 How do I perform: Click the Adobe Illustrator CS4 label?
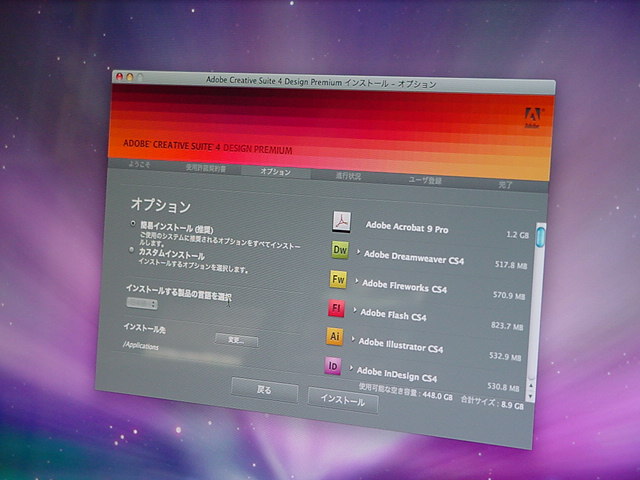pos(401,345)
